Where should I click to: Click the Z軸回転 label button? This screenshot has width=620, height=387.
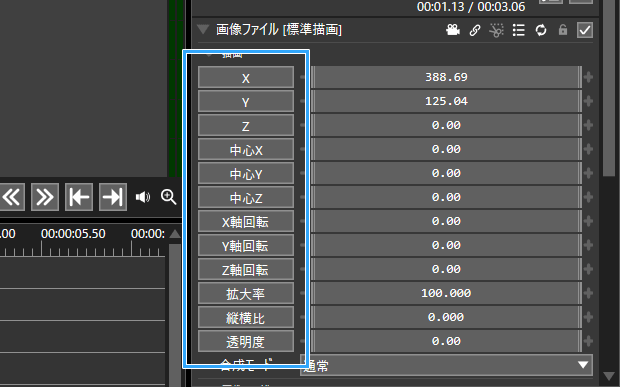246,269
